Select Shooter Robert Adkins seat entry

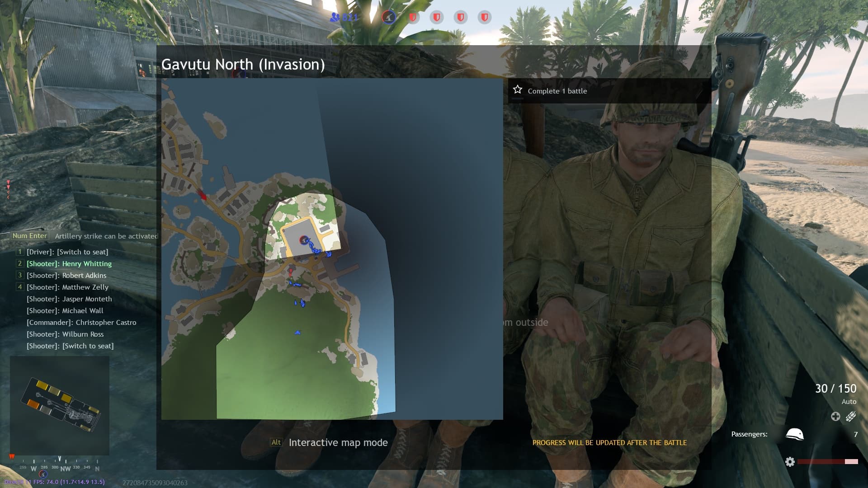[x=66, y=276]
